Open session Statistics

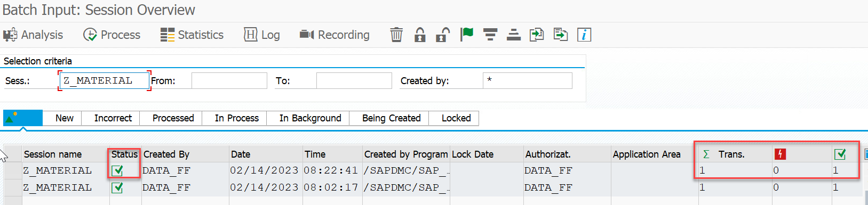point(192,35)
